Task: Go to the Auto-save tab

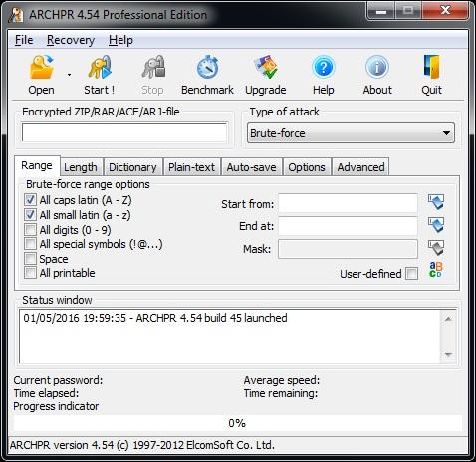Action: click(x=251, y=167)
